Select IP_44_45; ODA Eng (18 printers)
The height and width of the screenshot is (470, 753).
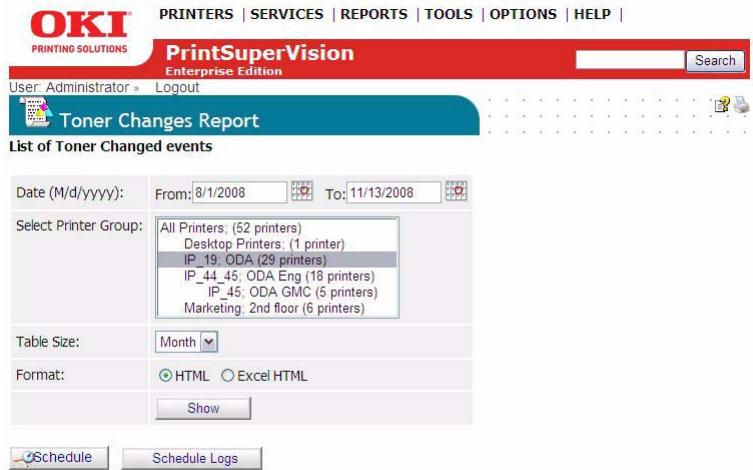(277, 276)
